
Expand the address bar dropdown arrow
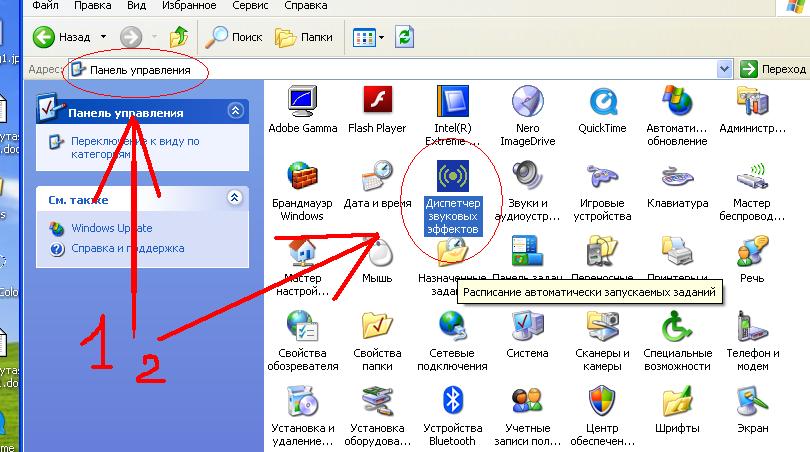[725, 69]
